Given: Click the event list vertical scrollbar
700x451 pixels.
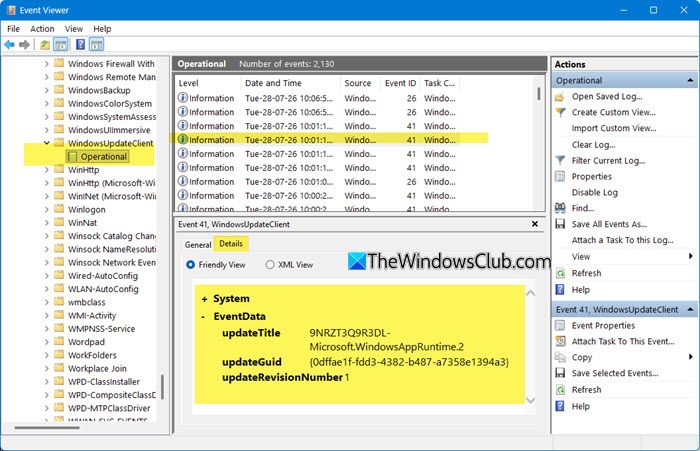Looking at the screenshot, I should coord(539,94).
